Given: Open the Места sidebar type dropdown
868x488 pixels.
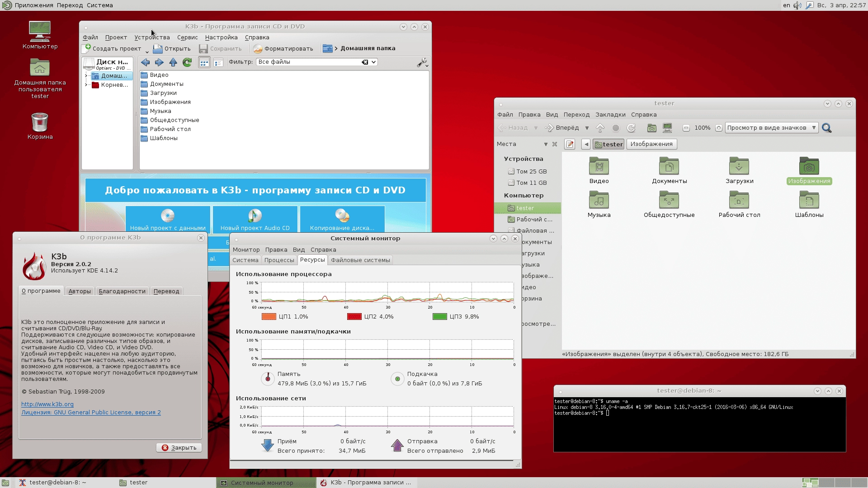Looking at the screenshot, I should [x=546, y=145].
